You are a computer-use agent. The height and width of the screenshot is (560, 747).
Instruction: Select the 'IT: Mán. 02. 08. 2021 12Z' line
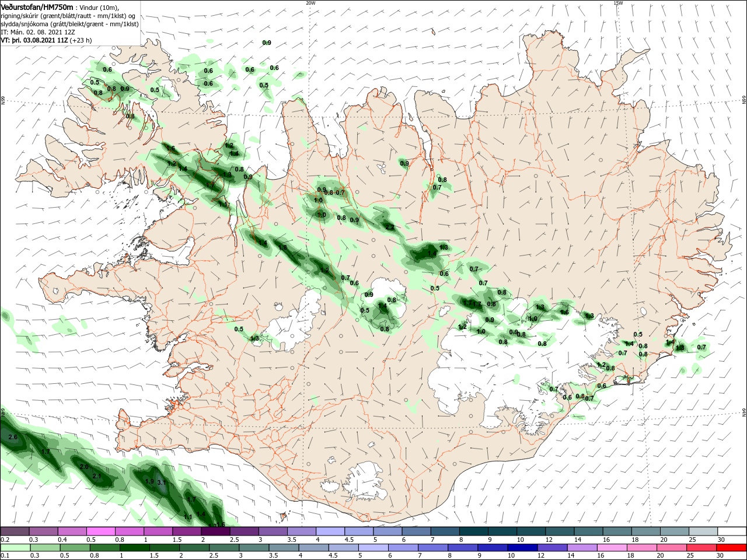point(39,32)
